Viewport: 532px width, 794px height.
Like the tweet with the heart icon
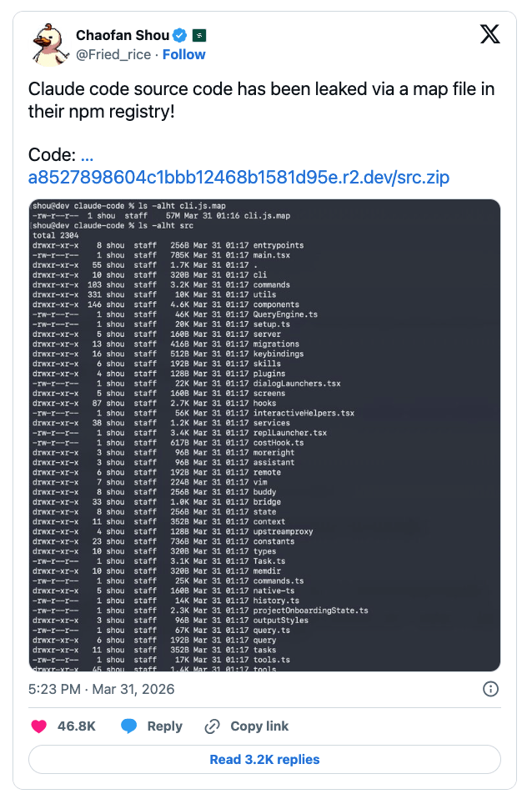coord(38,726)
